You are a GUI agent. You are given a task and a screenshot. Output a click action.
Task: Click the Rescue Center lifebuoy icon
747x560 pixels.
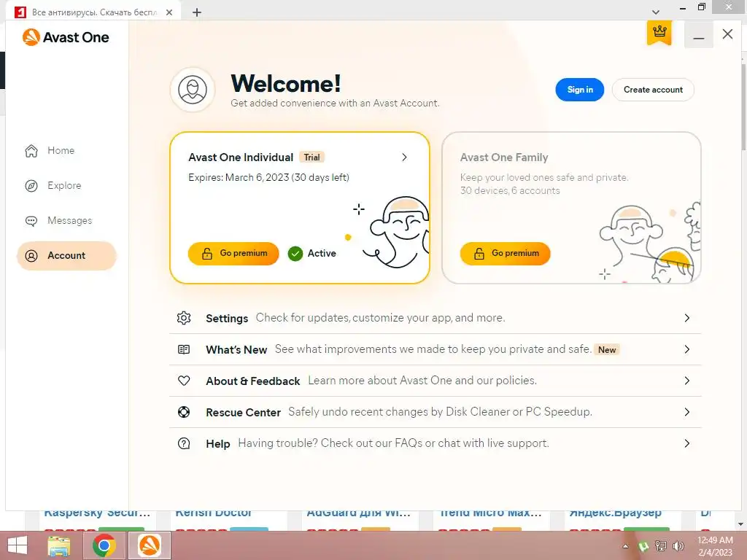click(x=184, y=412)
